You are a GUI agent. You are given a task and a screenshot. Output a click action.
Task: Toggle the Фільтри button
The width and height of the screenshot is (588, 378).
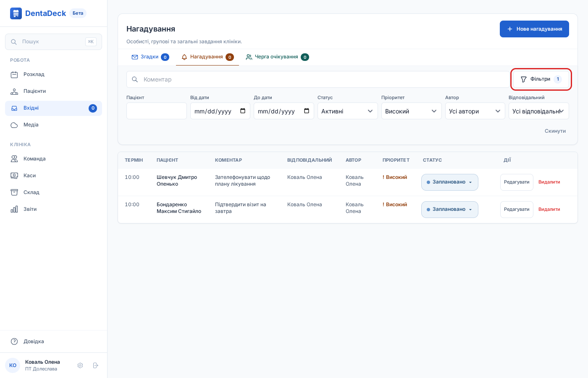[x=541, y=79]
